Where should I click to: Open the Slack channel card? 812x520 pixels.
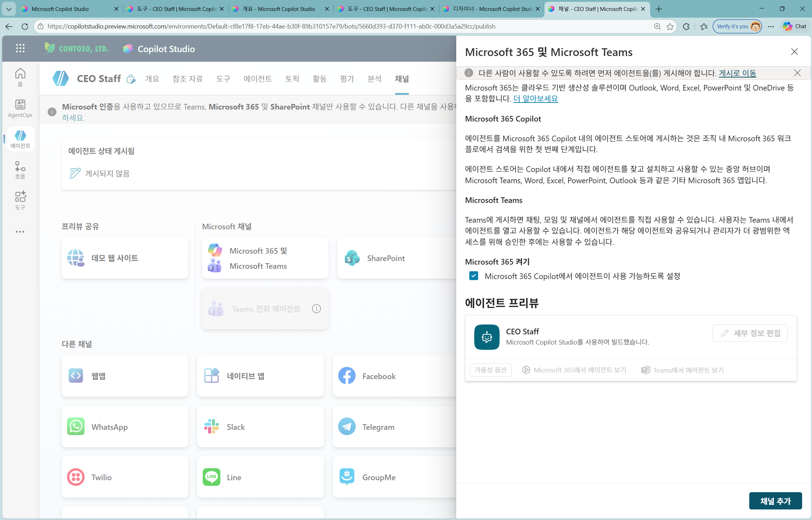click(x=260, y=426)
